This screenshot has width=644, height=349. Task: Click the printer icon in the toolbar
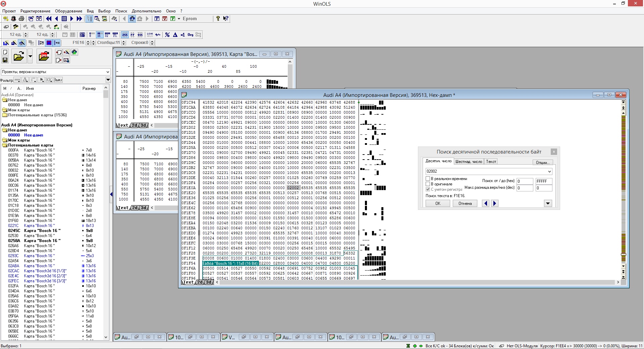tap(21, 19)
